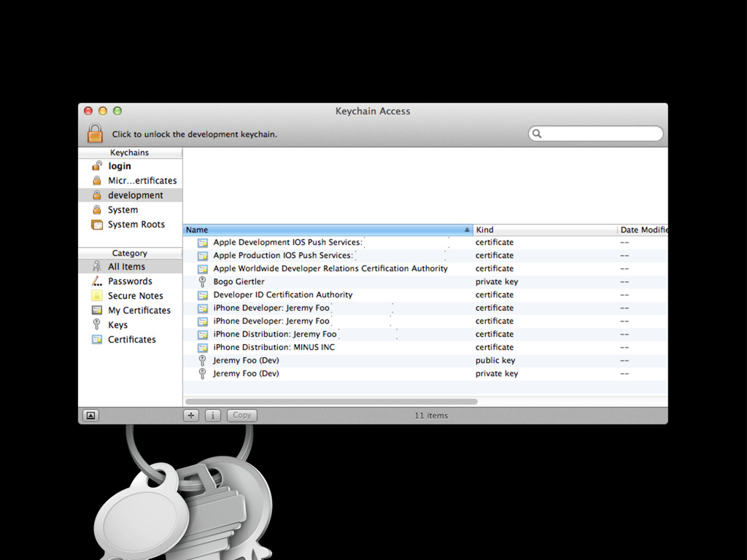Add a new keychain item with plus button
The height and width of the screenshot is (560, 747).
click(x=191, y=416)
